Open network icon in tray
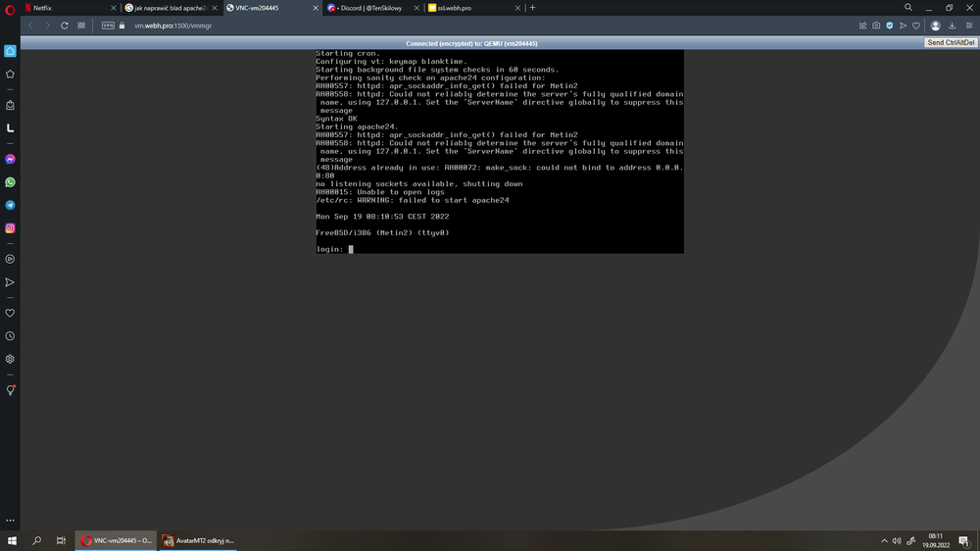Image resolution: width=980 pixels, height=551 pixels. (911, 541)
